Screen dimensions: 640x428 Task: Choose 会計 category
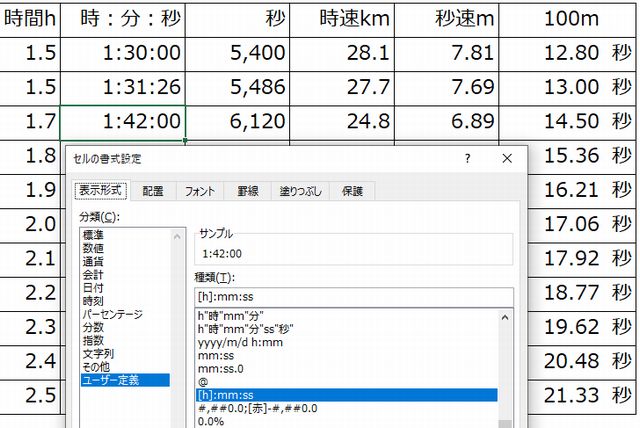click(x=125, y=275)
